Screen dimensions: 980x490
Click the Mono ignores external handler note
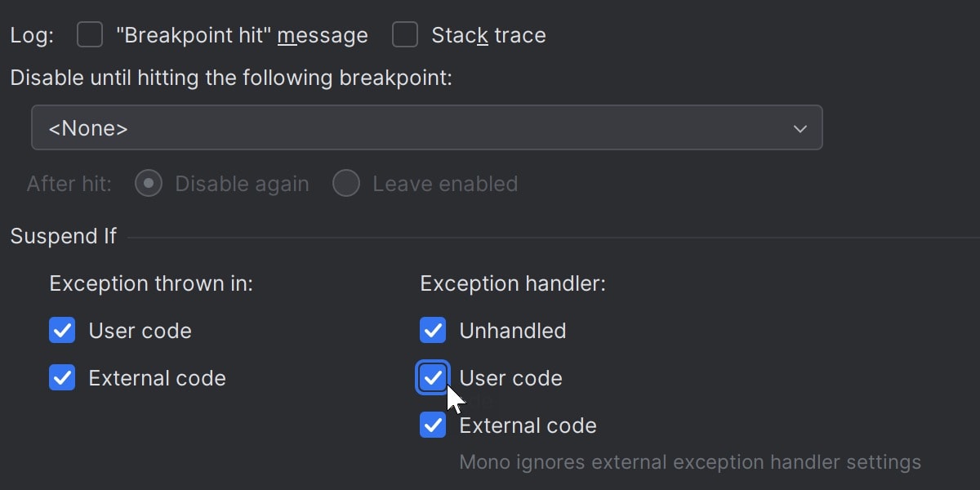coord(690,462)
